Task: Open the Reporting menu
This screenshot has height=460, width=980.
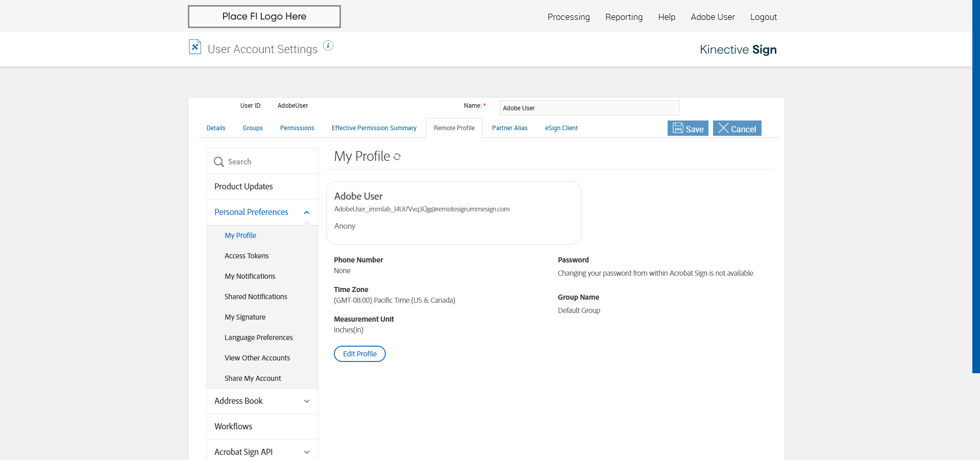Action: [x=624, y=17]
